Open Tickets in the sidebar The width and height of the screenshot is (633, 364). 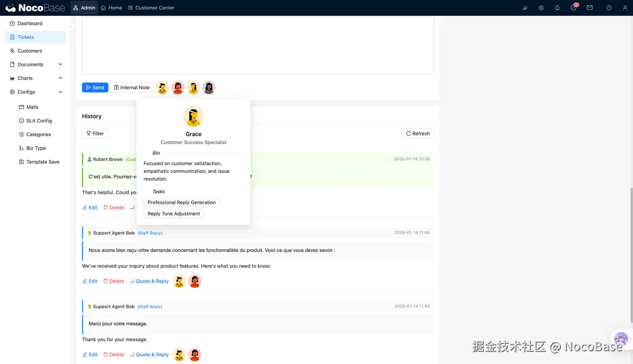coord(35,37)
